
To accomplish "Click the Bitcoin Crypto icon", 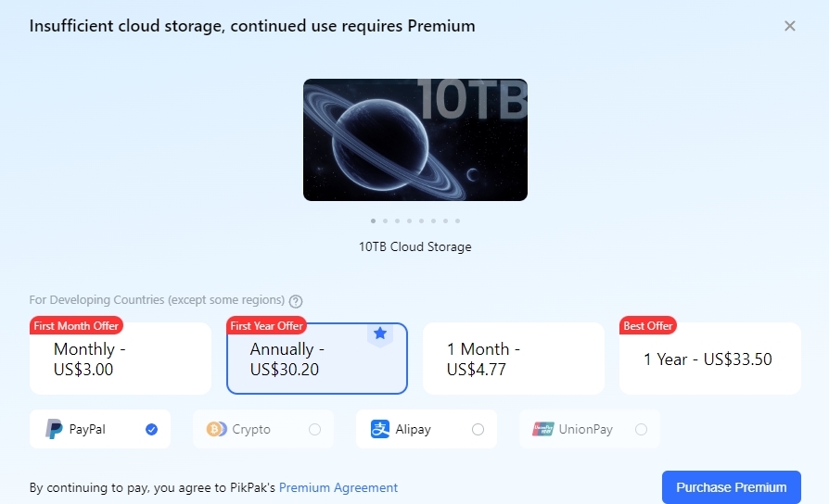I will pos(217,429).
